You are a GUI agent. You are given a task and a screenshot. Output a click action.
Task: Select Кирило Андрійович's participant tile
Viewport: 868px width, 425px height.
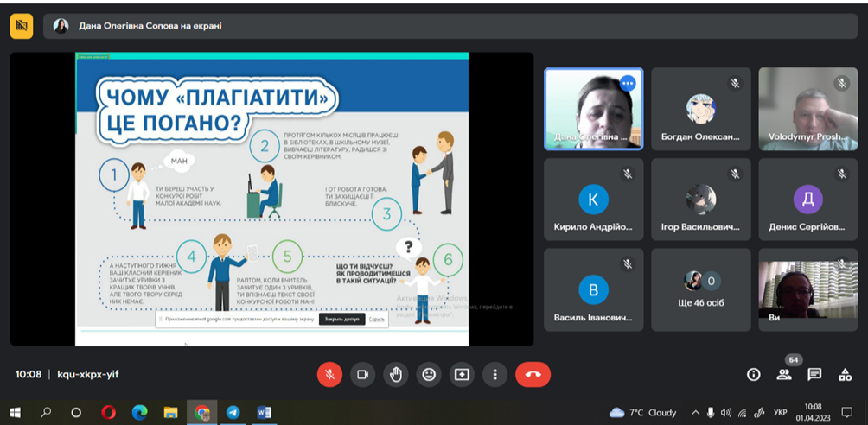coord(593,200)
